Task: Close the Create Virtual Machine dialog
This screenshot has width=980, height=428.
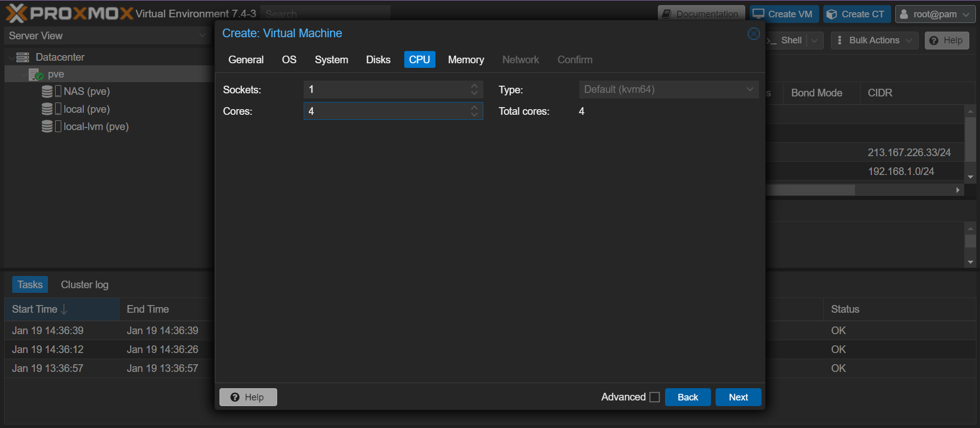Action: tap(754, 34)
